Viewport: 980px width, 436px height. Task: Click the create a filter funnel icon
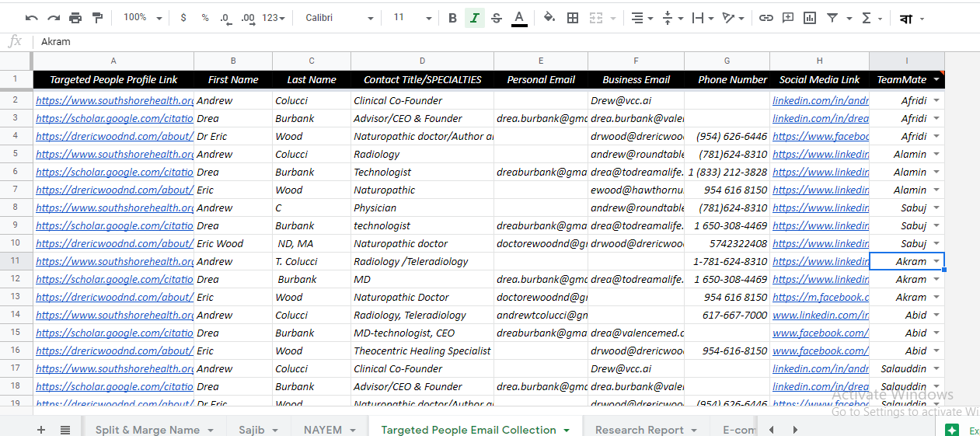pos(832,18)
